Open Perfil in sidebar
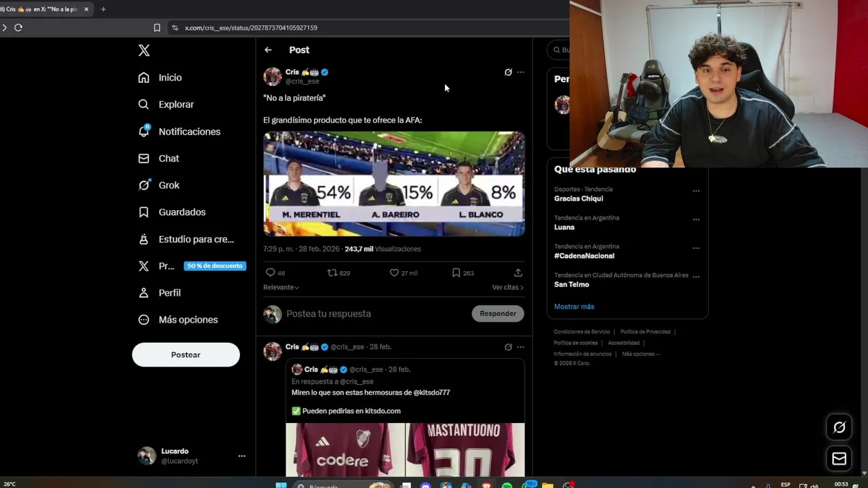This screenshot has height=488, width=868. pyautogui.click(x=160, y=293)
